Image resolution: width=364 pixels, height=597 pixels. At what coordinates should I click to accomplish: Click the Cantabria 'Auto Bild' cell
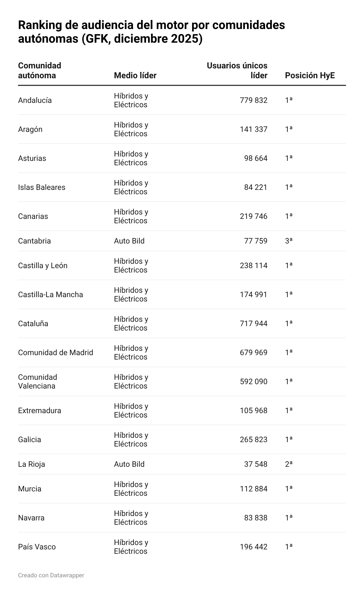129,241
